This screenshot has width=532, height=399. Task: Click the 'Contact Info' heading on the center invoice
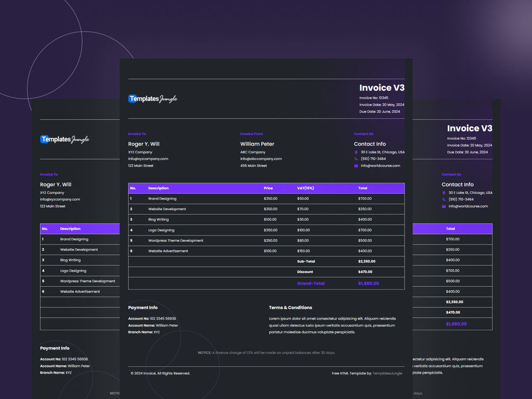coord(370,144)
